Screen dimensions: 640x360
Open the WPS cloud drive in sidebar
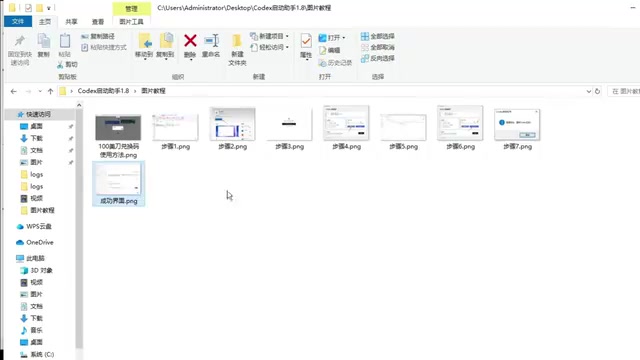(x=34, y=227)
